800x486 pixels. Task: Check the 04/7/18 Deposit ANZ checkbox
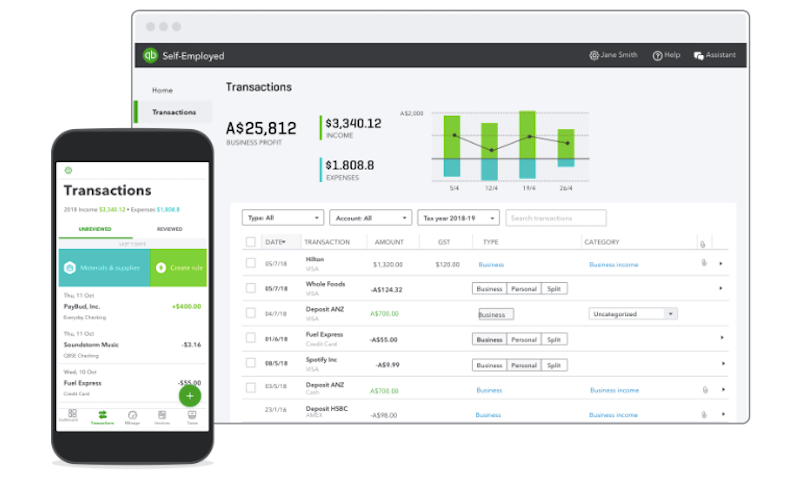pos(251,313)
